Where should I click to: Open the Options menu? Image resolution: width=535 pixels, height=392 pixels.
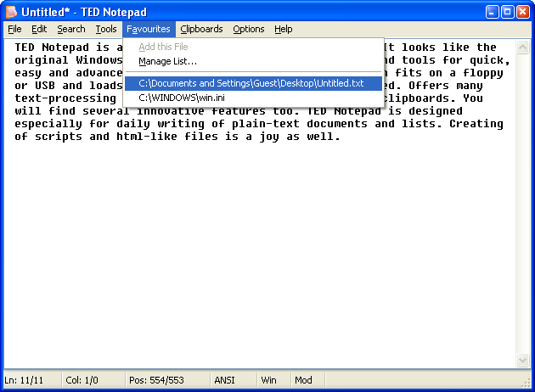pos(248,30)
